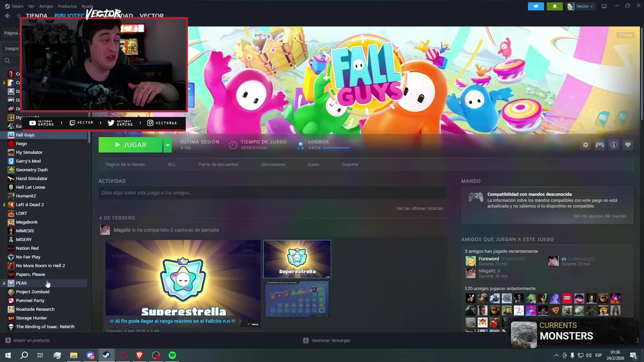
Task: Open Spotify from the taskbar
Action: (173, 355)
